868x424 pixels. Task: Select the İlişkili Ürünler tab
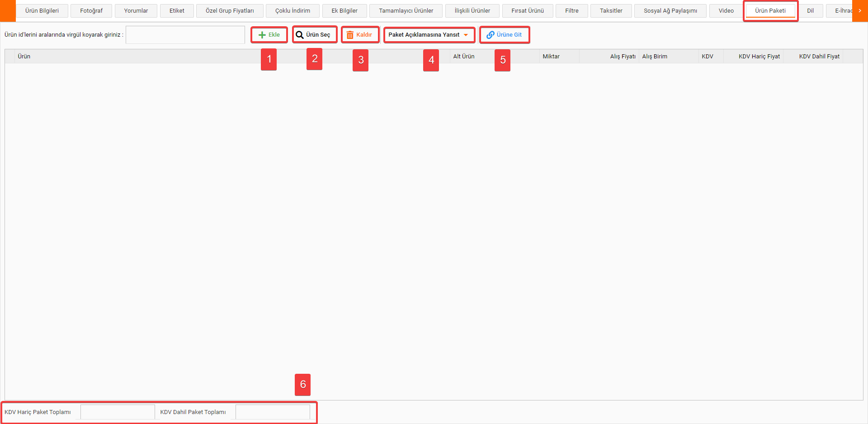(472, 11)
